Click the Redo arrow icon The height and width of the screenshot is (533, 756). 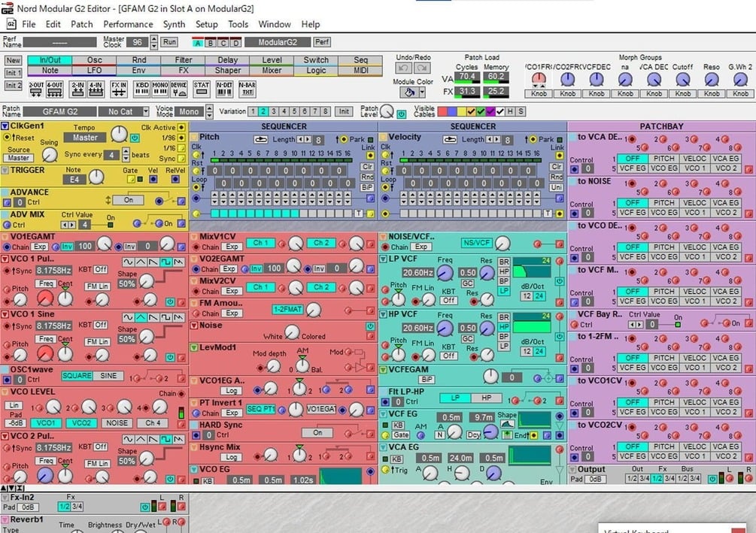422,68
